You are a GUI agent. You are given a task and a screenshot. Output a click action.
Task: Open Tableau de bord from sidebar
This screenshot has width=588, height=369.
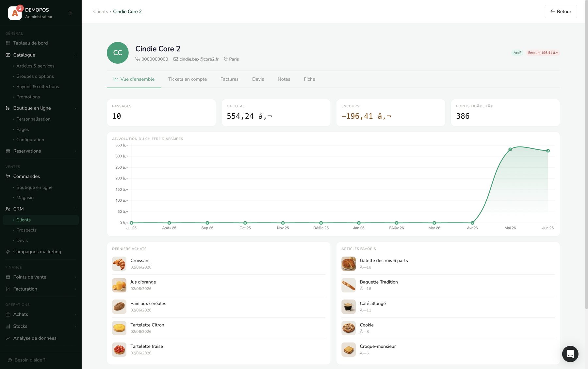30,43
